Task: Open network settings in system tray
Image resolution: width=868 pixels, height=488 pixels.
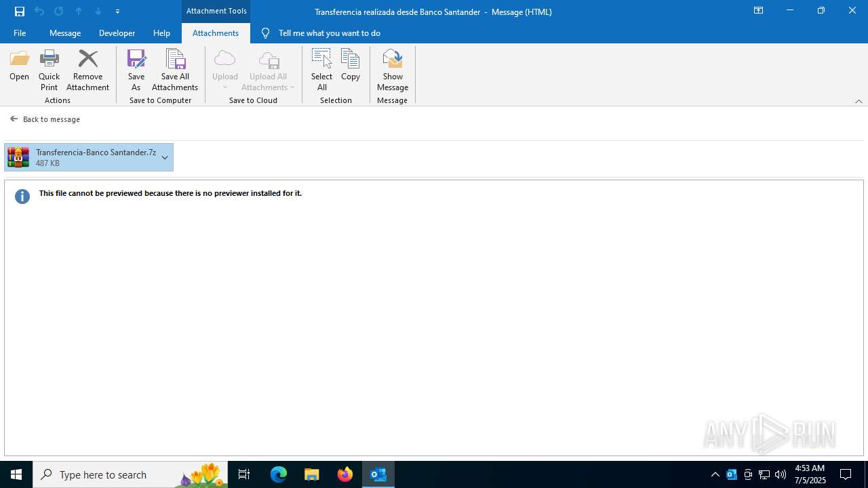Action: pyautogui.click(x=764, y=474)
